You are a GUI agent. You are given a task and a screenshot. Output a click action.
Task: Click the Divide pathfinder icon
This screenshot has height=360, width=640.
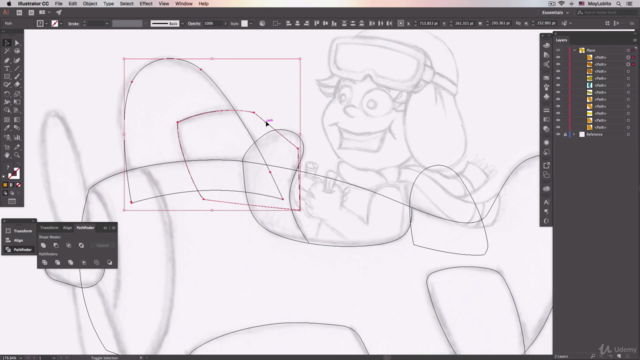click(x=44, y=262)
